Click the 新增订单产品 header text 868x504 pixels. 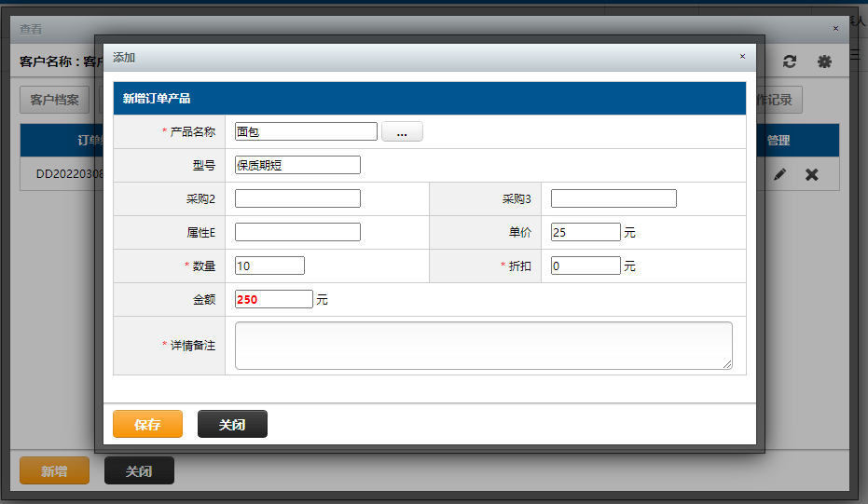coord(157,99)
